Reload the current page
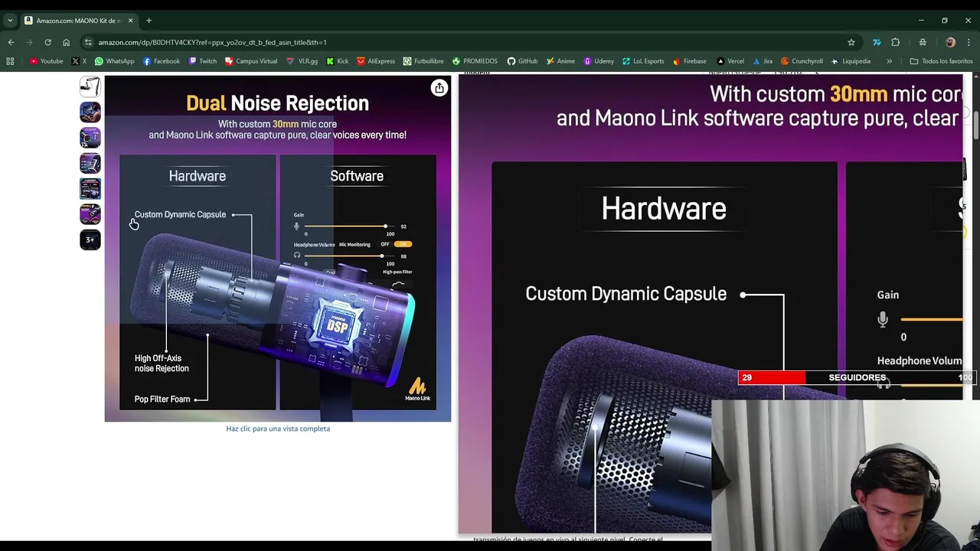This screenshot has width=980, height=551. click(47, 42)
